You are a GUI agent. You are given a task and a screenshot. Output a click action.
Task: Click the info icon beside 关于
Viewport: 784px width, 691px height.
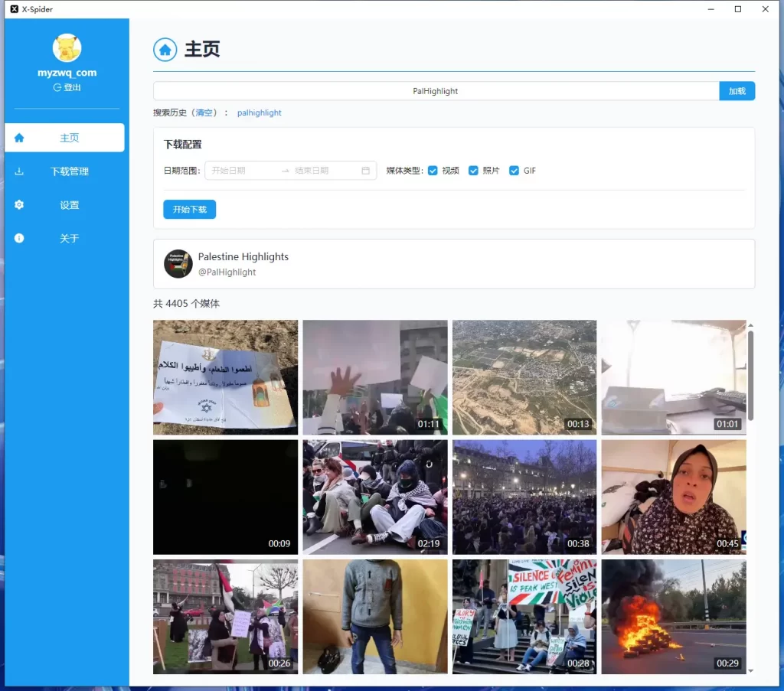(19, 238)
